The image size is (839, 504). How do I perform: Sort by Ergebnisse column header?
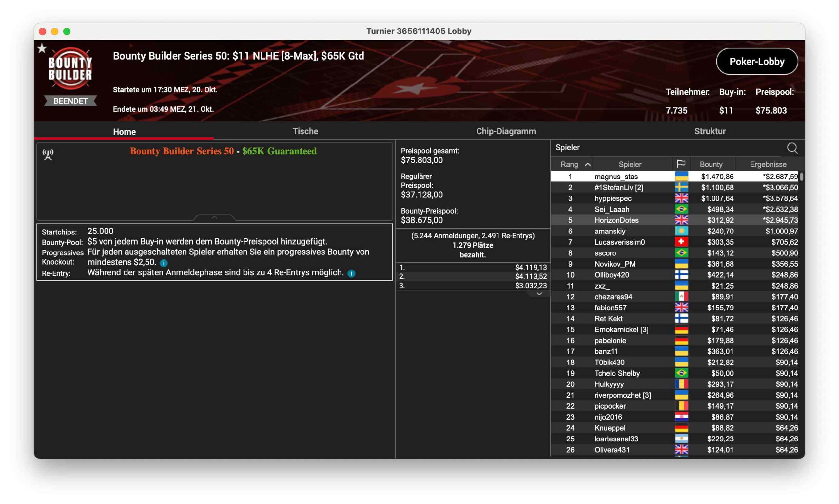click(768, 164)
